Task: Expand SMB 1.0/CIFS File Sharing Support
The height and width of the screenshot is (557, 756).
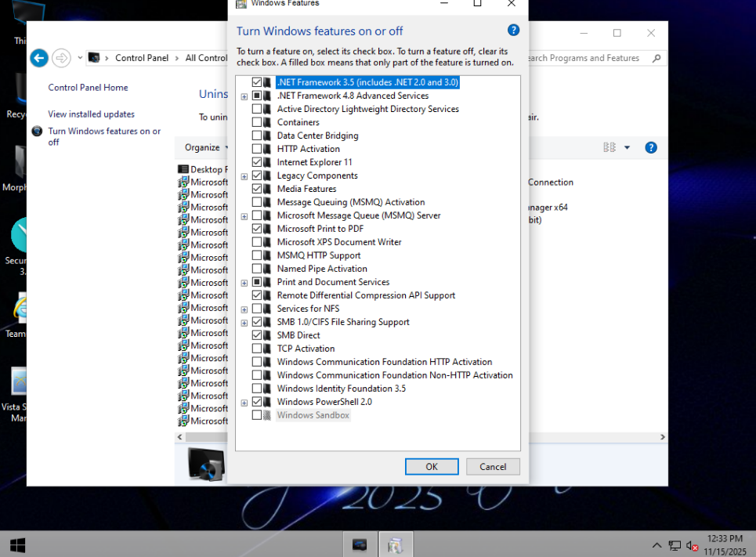Action: coord(244,323)
